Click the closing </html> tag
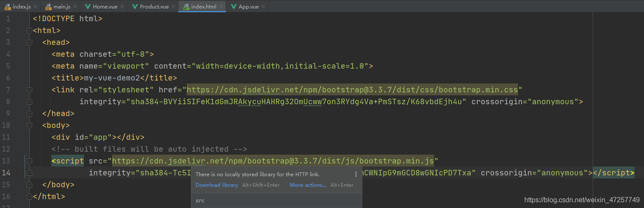Screen dimensions: 644x208 [49, 197]
